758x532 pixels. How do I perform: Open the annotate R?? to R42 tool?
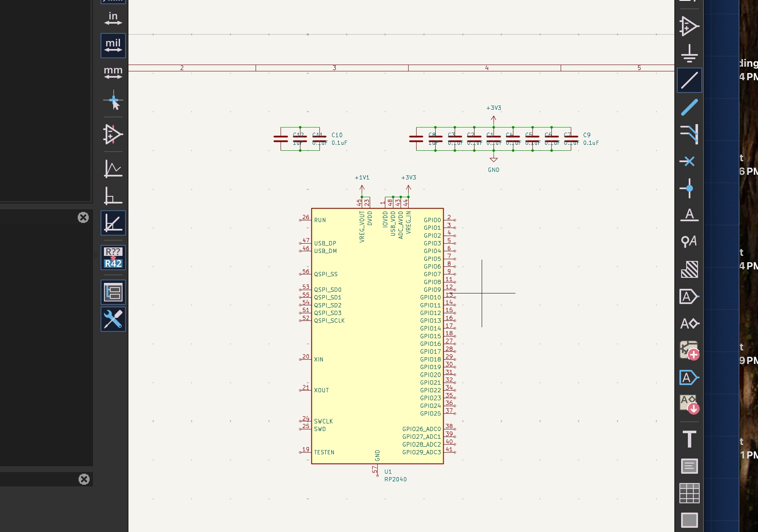[x=113, y=258]
